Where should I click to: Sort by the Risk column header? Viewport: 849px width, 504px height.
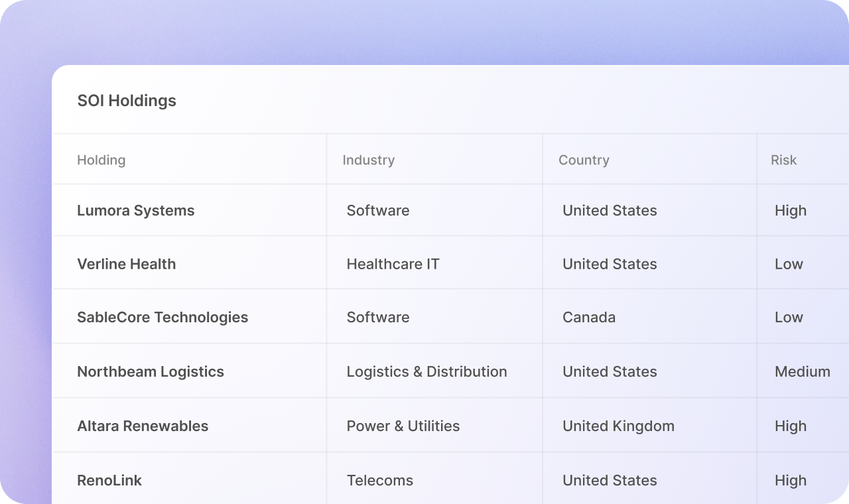783,160
